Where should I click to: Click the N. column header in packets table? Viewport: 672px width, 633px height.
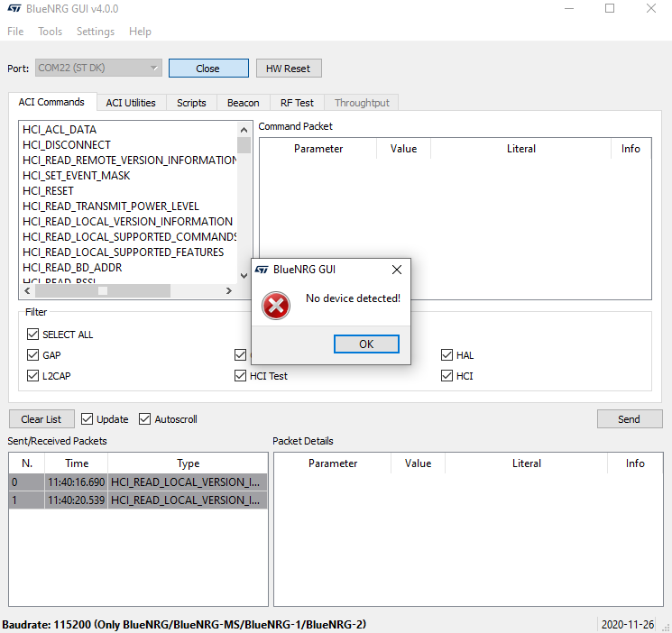pos(27,463)
